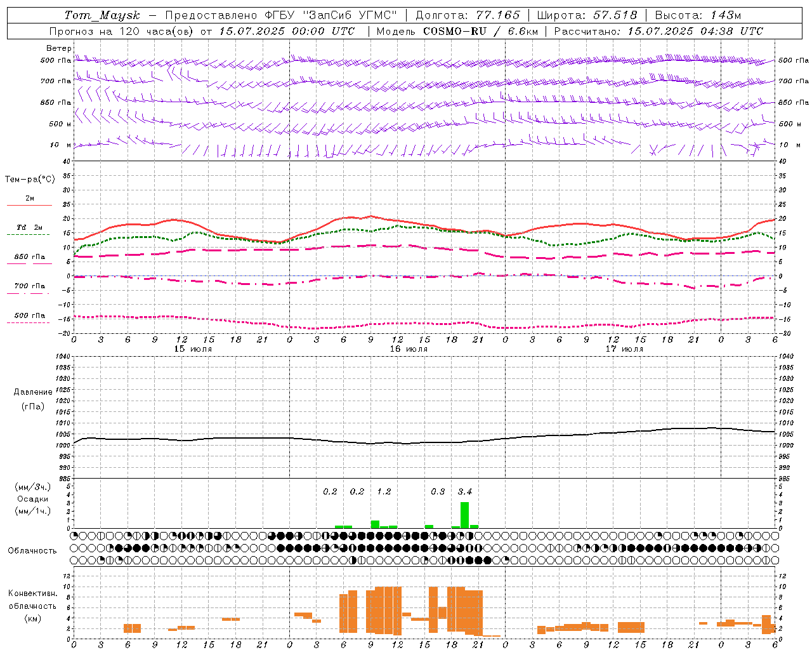Click the 'Ветер' wind section label
Image resolution: width=812 pixels, height=650 pixels.
coord(59,48)
